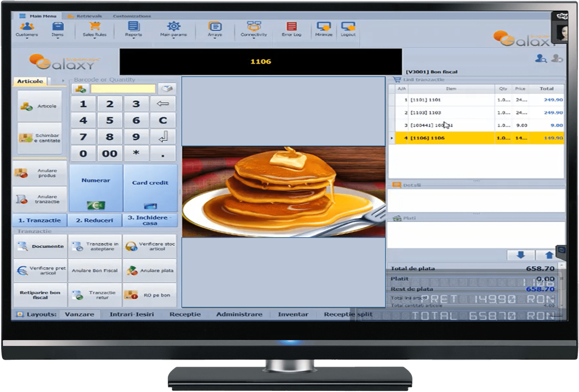579x392 pixels.
Task: Tap the keypad enter key
Action: point(163,137)
